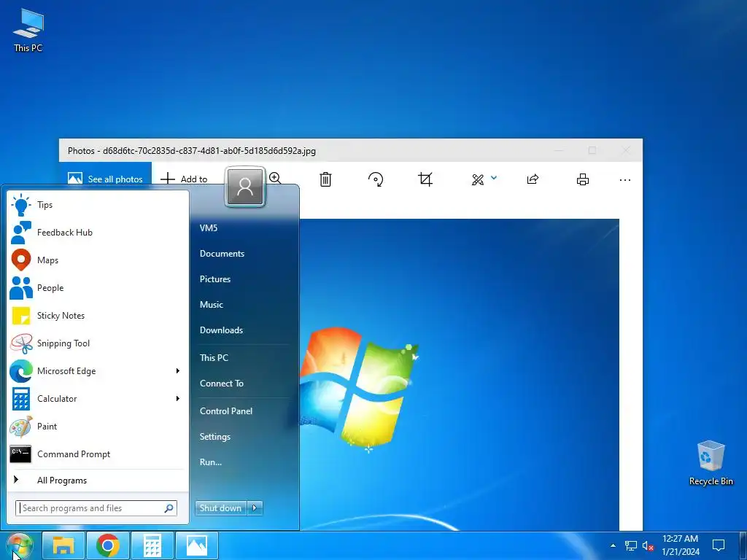Click the Shut down button

click(221, 508)
